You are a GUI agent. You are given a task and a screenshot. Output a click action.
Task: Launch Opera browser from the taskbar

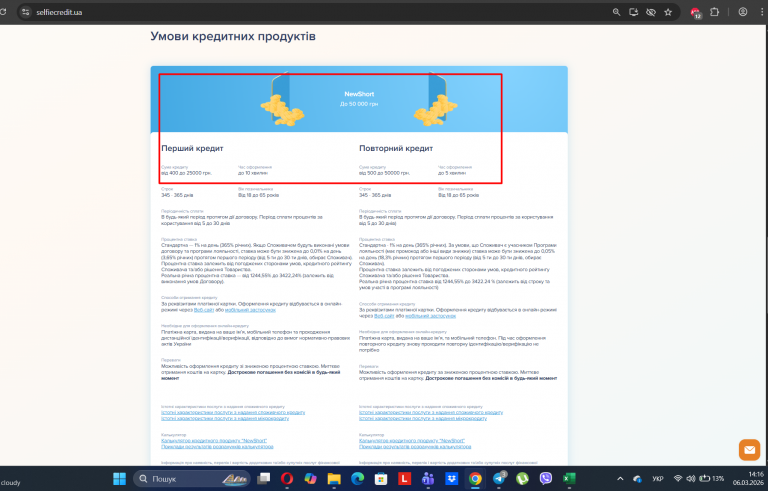pos(287,479)
